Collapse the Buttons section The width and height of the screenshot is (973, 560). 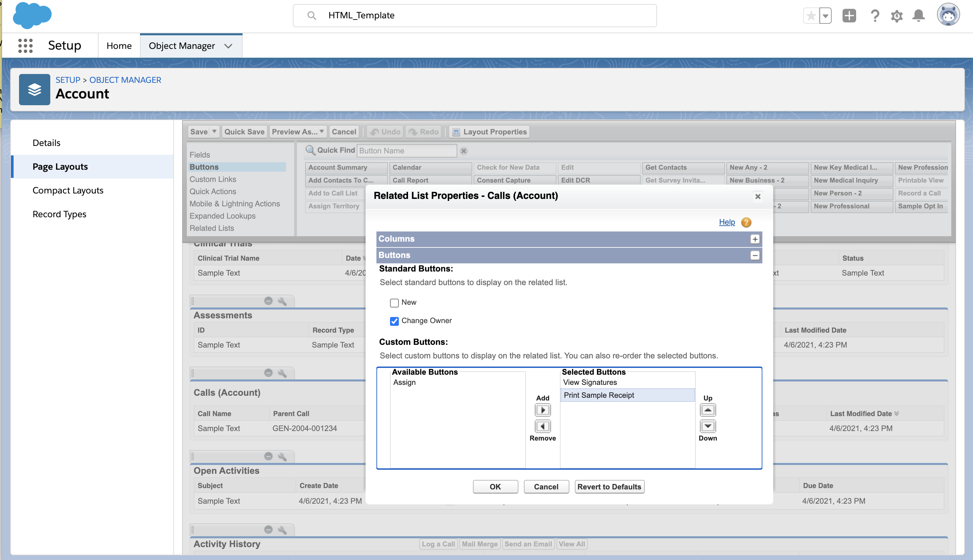(755, 255)
